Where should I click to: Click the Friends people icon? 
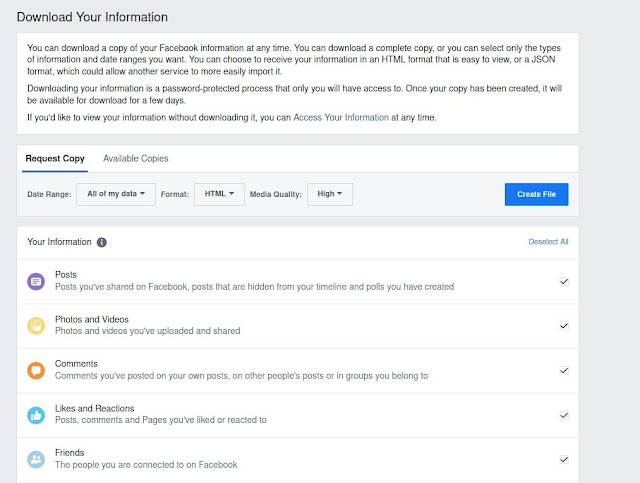[x=36, y=459]
